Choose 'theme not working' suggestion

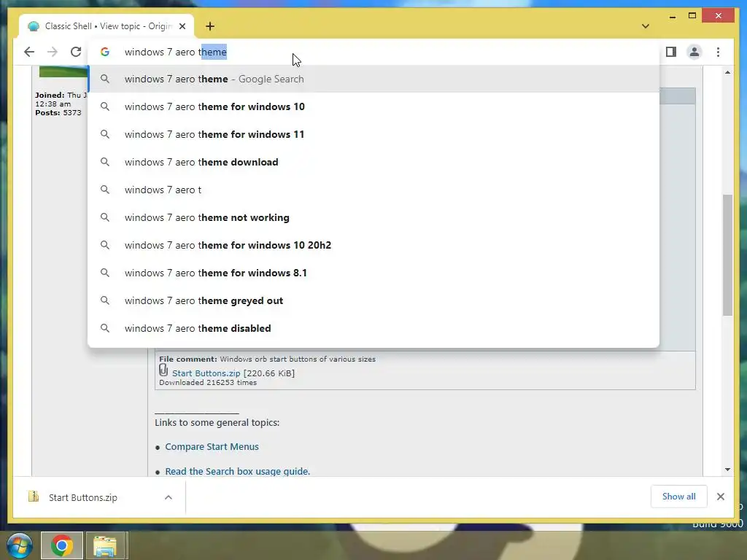pyautogui.click(x=374, y=217)
